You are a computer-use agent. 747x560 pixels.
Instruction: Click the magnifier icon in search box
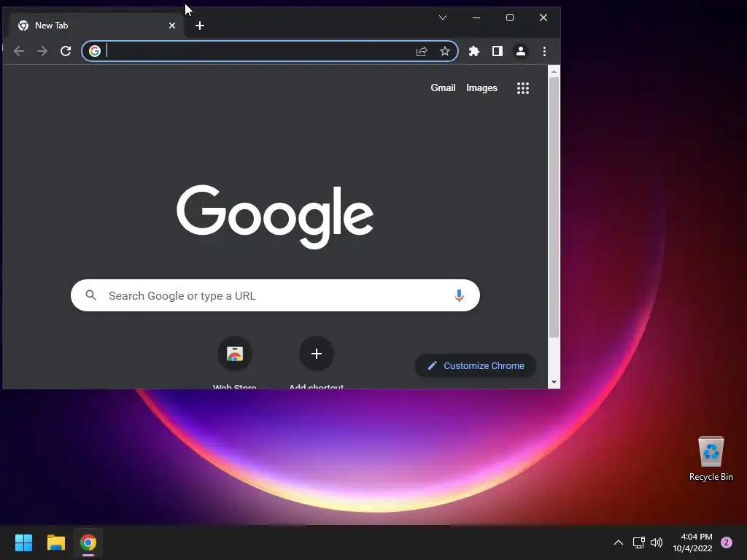[x=91, y=295]
